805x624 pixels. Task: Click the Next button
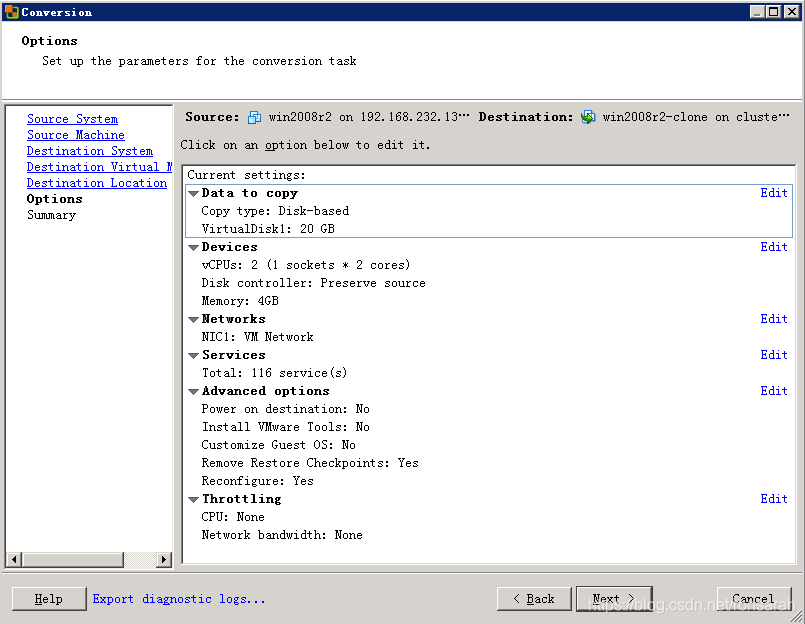pos(614,599)
